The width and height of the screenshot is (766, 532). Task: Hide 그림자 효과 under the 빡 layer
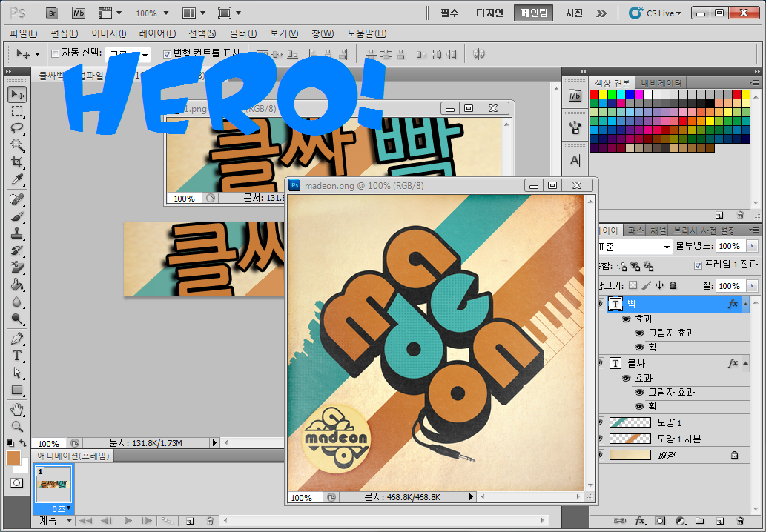[639, 333]
